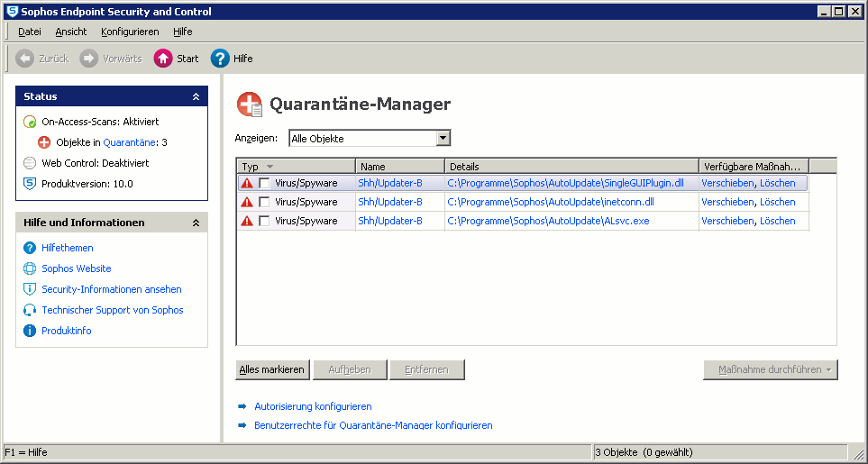
Task: Open the Hilfethemen link
Action: [68, 248]
